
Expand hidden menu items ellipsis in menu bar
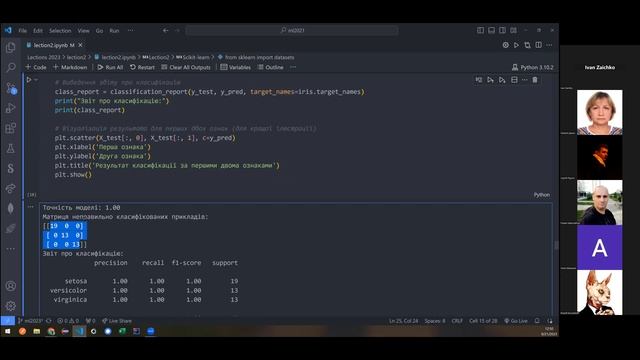pyautogui.click(x=130, y=31)
